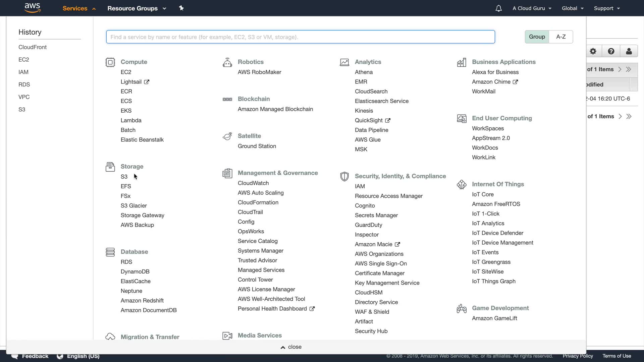This screenshot has width=644, height=362.
Task: Click the Game Development controller icon
Action: (462, 308)
